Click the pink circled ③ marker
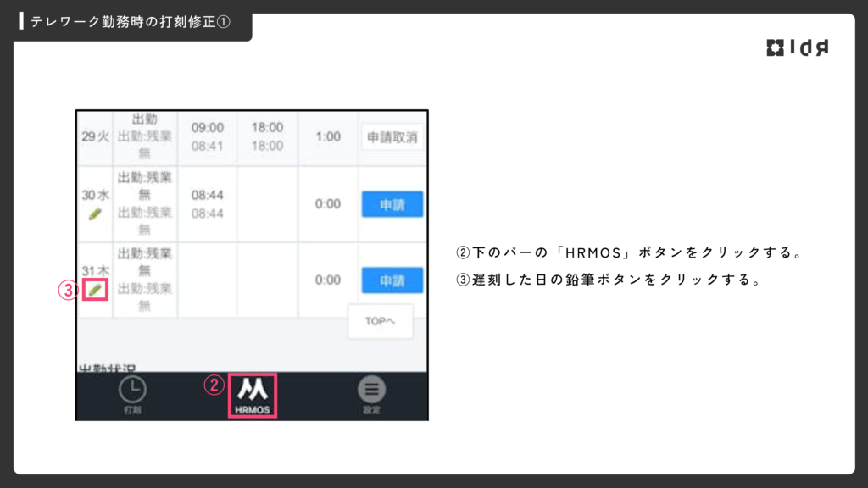Image resolution: width=868 pixels, height=488 pixels. tap(68, 290)
